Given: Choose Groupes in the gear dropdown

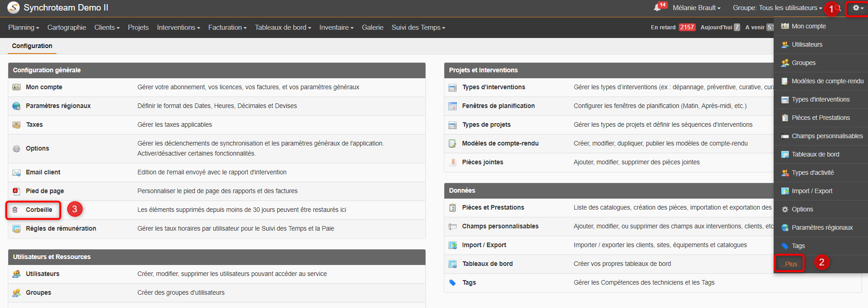Looking at the screenshot, I should pyautogui.click(x=821, y=63).
